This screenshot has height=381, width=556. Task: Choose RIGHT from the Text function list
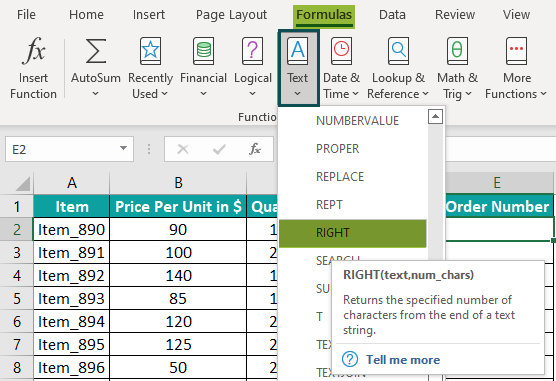pyautogui.click(x=352, y=233)
